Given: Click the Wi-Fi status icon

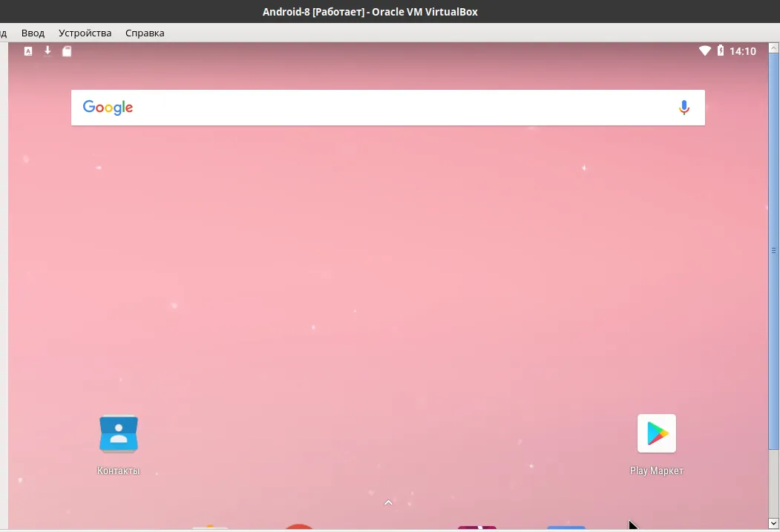Looking at the screenshot, I should (705, 50).
